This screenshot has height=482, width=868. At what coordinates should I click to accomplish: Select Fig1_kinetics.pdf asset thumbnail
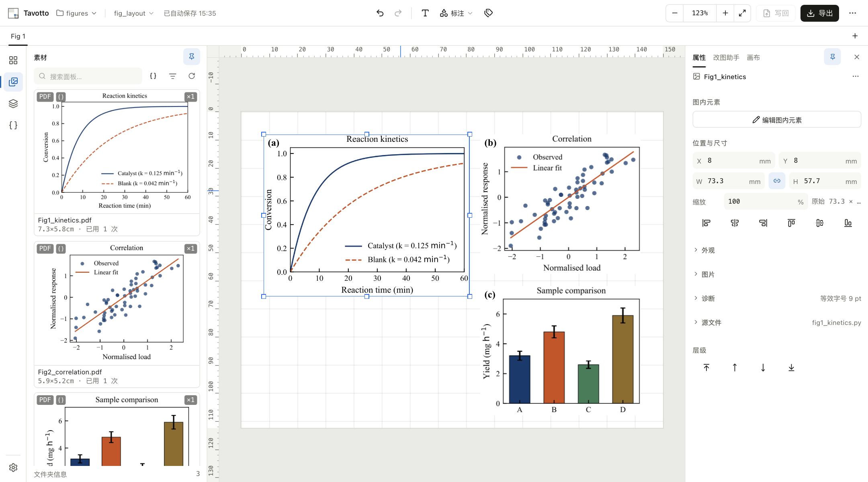coord(117,152)
